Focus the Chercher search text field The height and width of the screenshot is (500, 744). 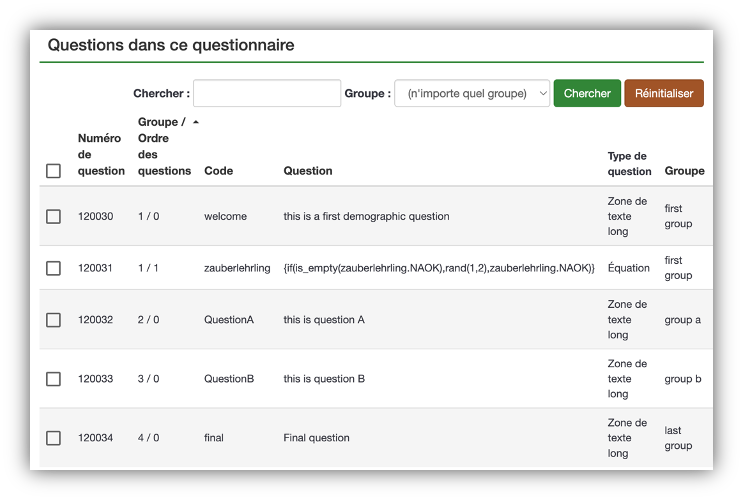(x=267, y=93)
